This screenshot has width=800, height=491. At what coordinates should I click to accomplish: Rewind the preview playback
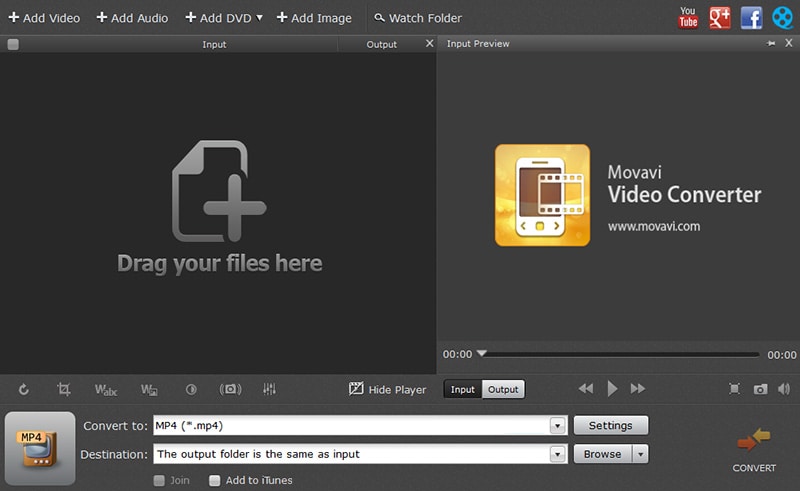pos(586,389)
